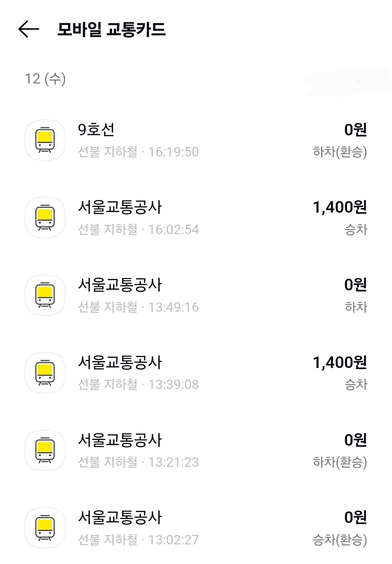Tap the 하차(환승) label for 9호선
The width and height of the screenshot is (392, 564).
point(340,152)
